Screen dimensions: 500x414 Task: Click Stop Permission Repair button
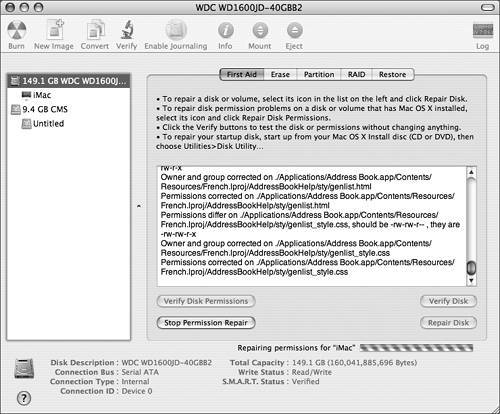point(206,323)
